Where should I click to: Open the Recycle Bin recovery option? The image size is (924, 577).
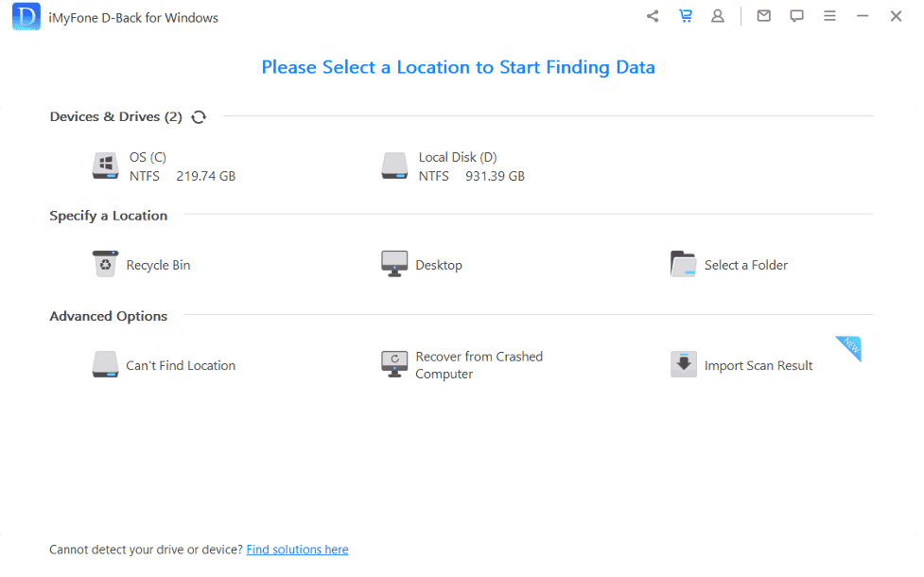click(140, 265)
